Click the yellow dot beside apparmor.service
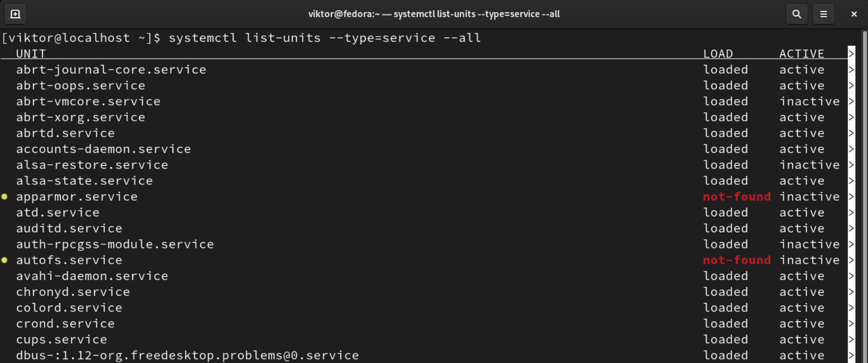Image resolution: width=868 pixels, height=363 pixels. pyautogui.click(x=4, y=197)
